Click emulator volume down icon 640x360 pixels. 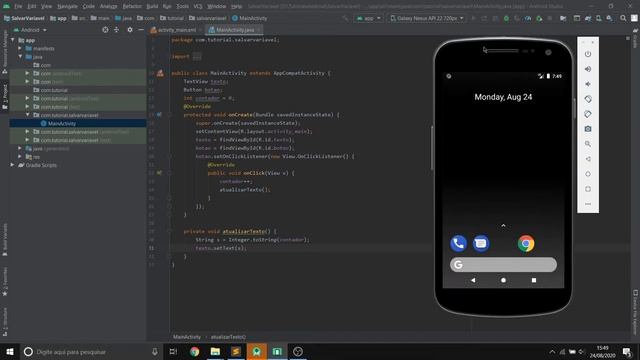point(588,84)
